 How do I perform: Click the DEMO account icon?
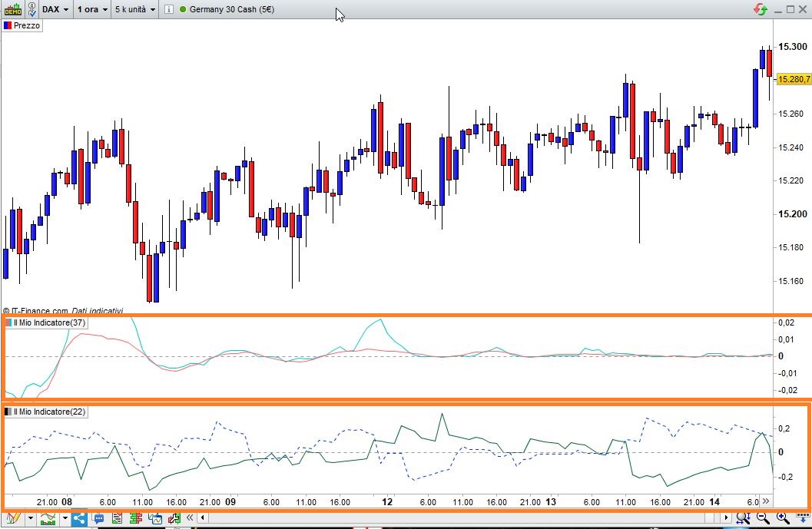pos(12,8)
